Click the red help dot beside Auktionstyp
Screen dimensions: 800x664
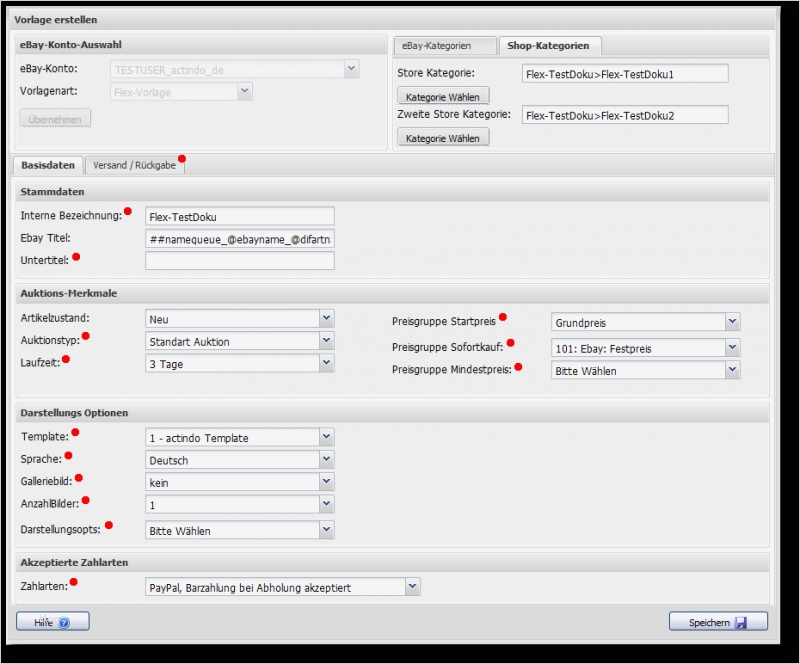(86, 336)
